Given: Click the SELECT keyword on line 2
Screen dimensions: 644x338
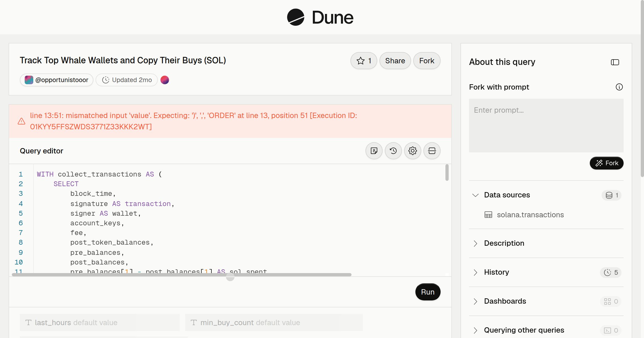Looking at the screenshot, I should 66,184.
